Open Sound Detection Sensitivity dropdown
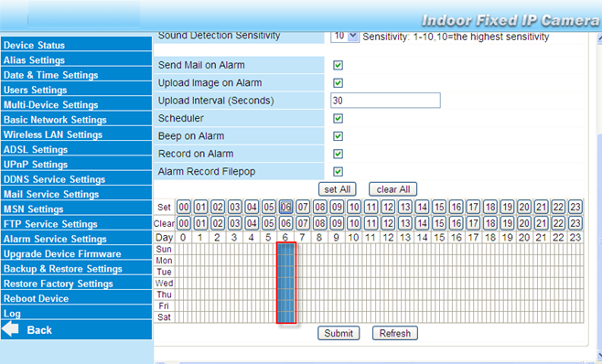Screen dimensions: 602x364 coord(345,36)
